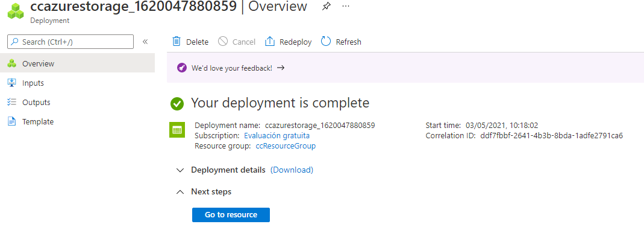This screenshot has height=227, width=644.
Task: Click the deployment cubes icon beside title
Action: tap(15, 11)
